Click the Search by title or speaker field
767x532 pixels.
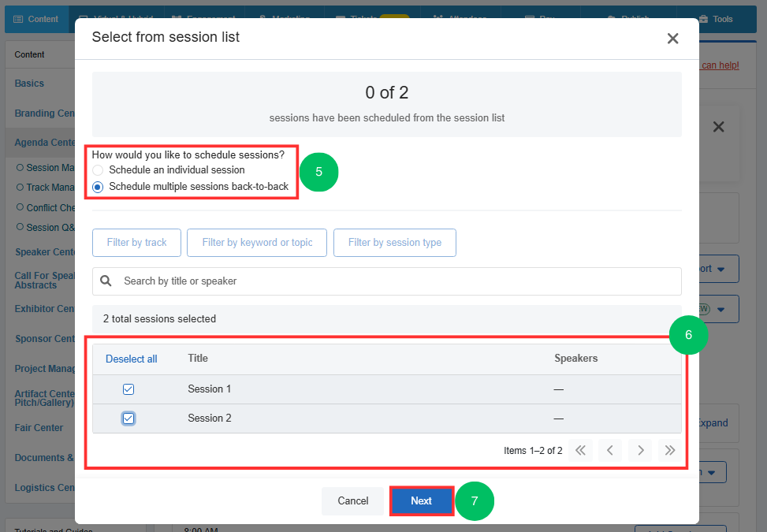[x=386, y=281]
